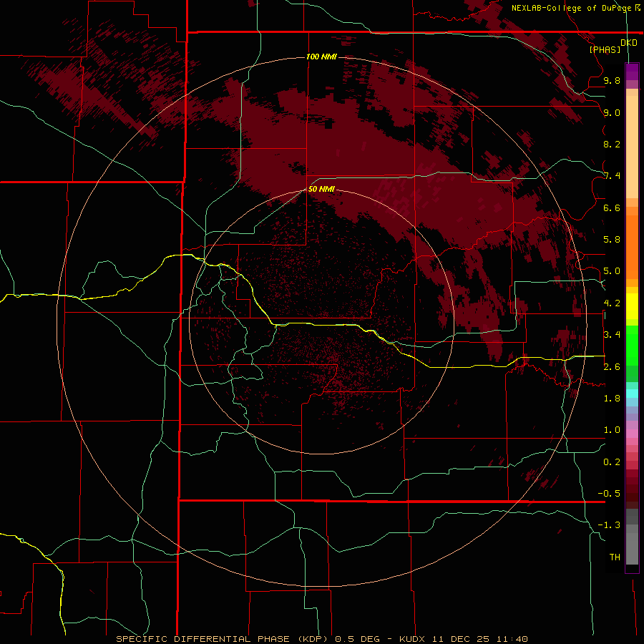The image size is (644, 644).
Task: Click the 3.4 value on the scale
Action: 612,335
